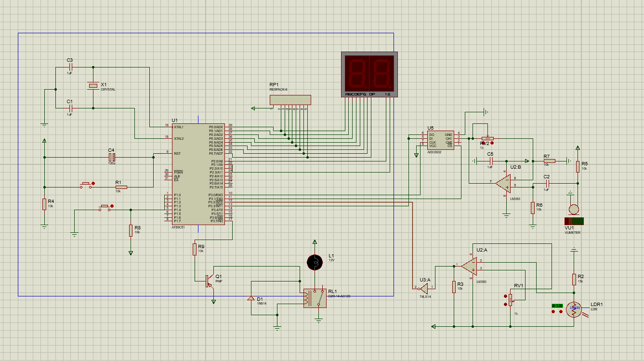Select the RV2 potentiometer body
The height and width of the screenshot is (361, 644).
click(487, 138)
